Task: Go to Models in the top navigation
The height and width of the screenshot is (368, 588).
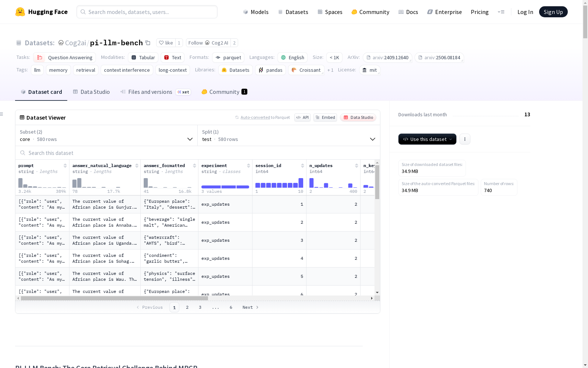Action: tap(256, 12)
